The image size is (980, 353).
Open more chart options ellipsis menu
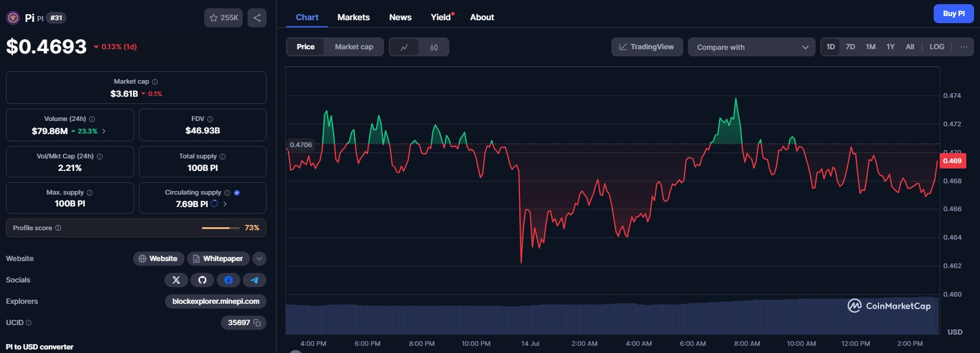(x=963, y=47)
